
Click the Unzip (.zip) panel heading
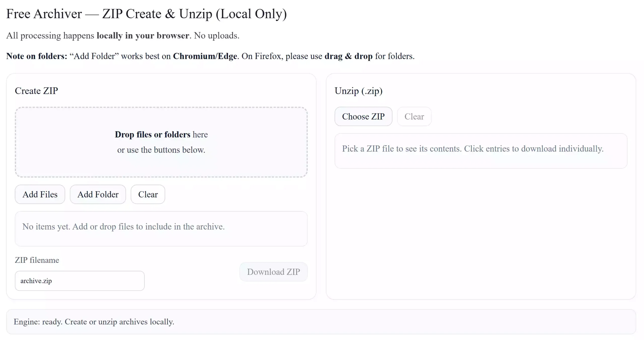coord(358,91)
